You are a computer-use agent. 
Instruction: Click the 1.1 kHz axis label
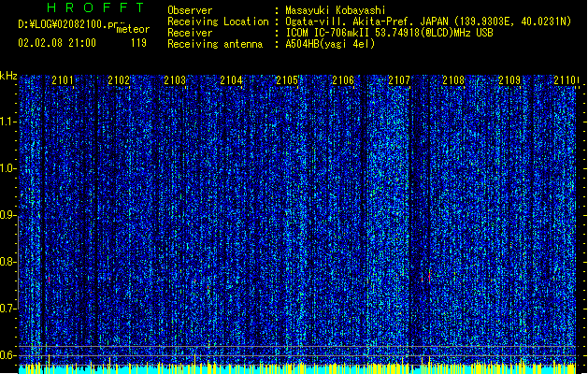(7, 122)
